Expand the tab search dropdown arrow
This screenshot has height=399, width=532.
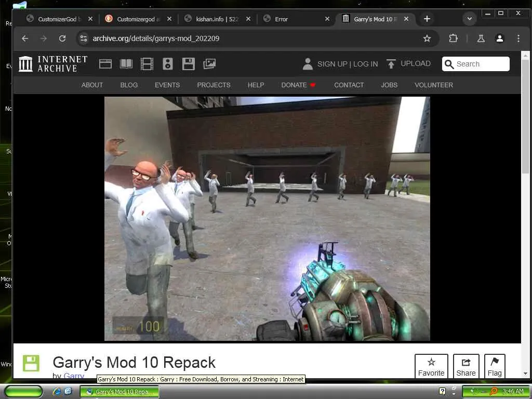(470, 19)
